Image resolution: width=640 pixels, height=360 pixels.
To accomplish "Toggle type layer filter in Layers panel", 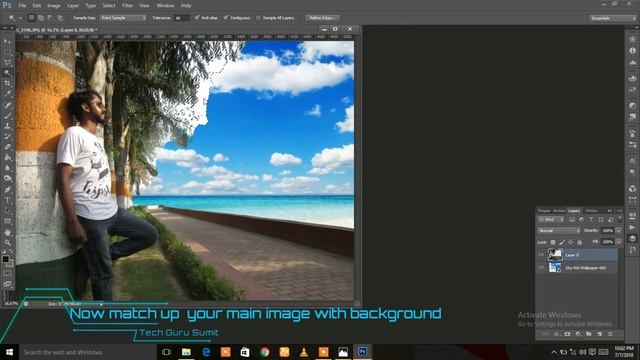I will [591, 220].
